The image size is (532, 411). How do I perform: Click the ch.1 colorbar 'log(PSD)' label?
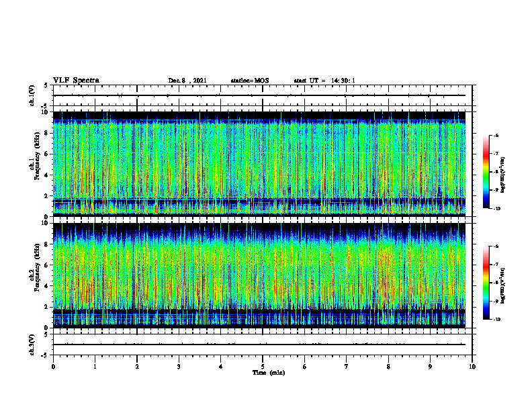(x=503, y=175)
